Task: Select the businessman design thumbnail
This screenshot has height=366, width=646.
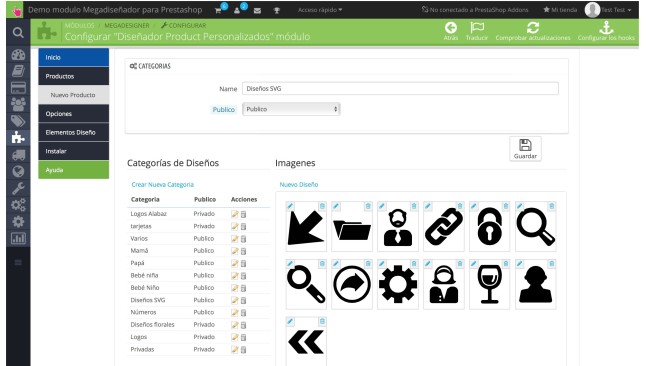Action: [x=398, y=227]
